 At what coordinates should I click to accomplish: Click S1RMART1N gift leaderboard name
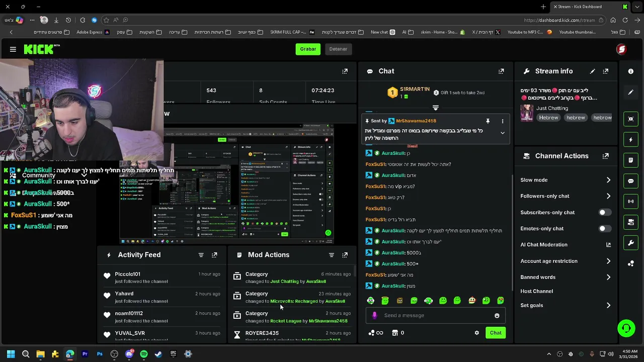pyautogui.click(x=415, y=89)
